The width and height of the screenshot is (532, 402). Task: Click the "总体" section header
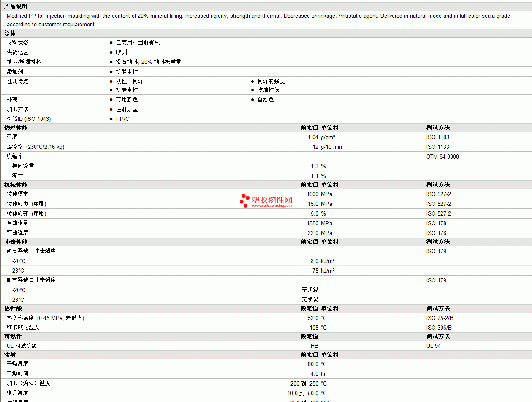coord(10,33)
